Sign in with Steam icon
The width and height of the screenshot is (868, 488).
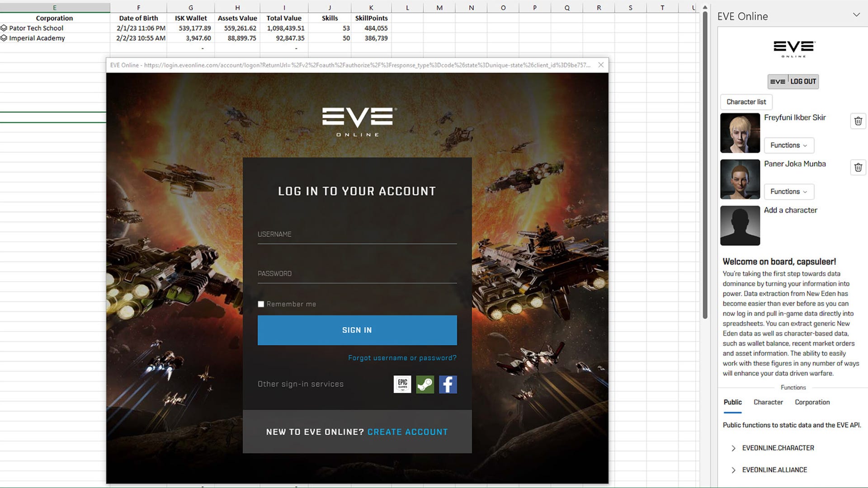(425, 385)
